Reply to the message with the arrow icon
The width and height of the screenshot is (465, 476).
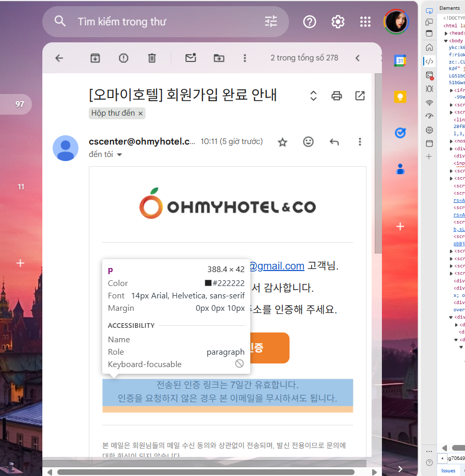coord(334,142)
